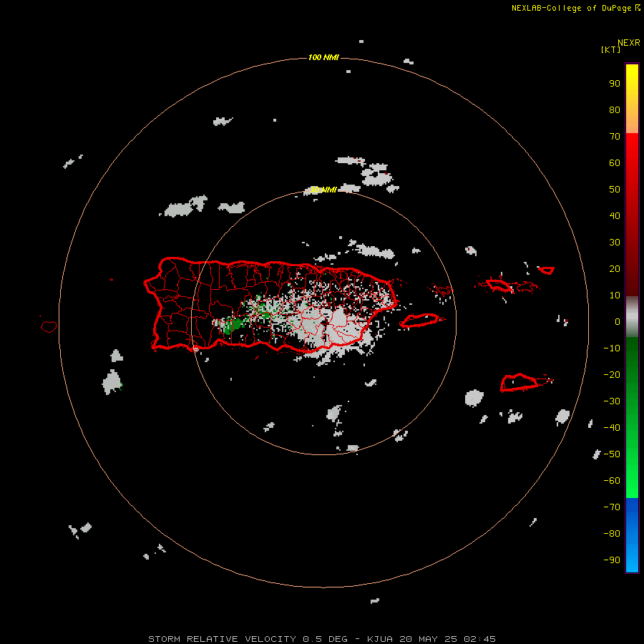644x644 pixels.
Task: Click the 90 value on the velocity scale
Action: pos(615,84)
